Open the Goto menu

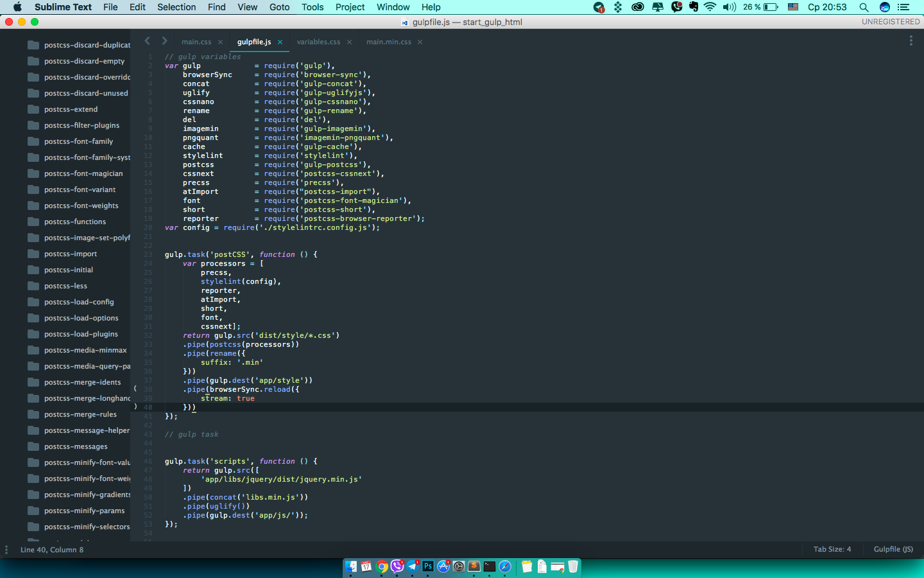(x=279, y=7)
